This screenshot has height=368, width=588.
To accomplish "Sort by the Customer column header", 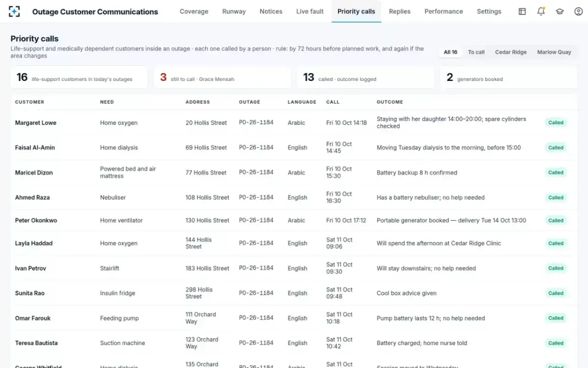I will pos(29,102).
